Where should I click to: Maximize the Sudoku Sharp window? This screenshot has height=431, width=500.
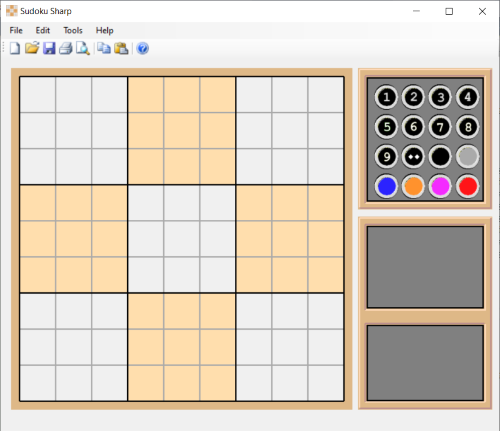coord(449,11)
